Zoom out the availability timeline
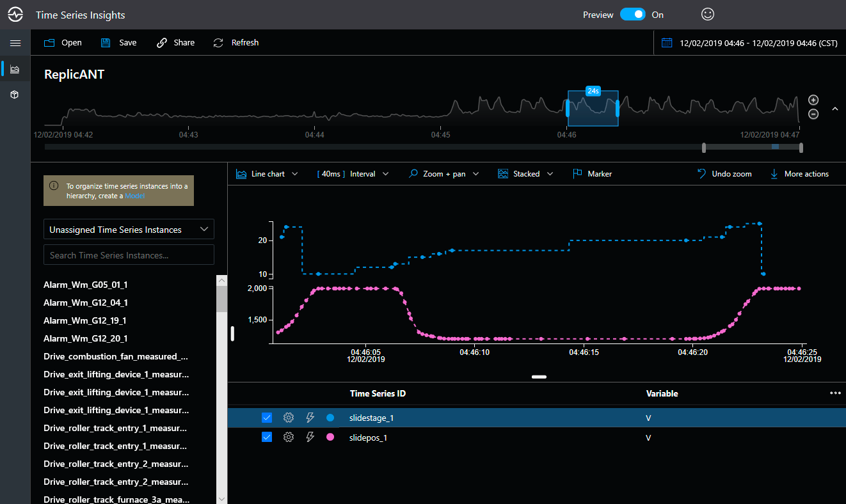846x504 pixels. click(813, 114)
